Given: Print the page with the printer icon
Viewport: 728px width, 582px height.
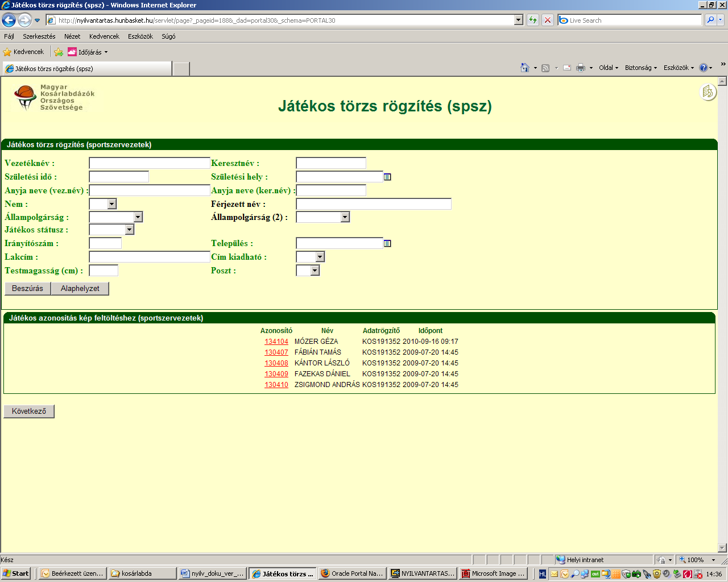Looking at the screenshot, I should pos(581,68).
